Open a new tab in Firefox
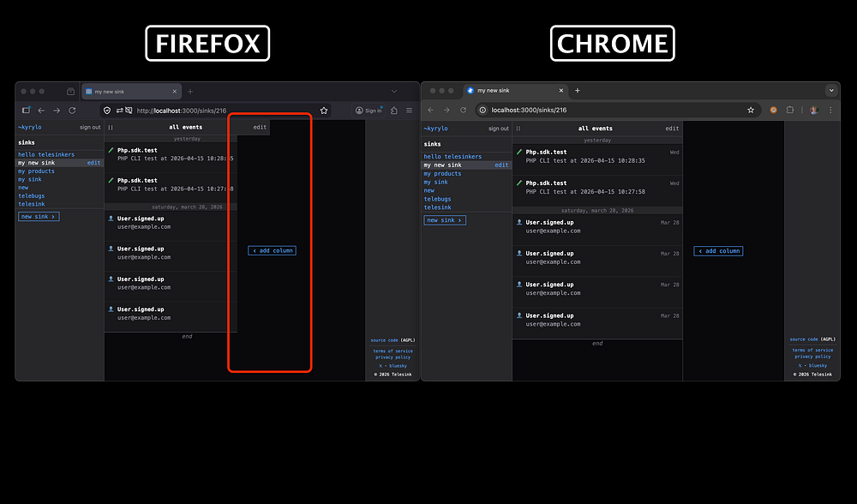Image resolution: width=857 pixels, height=504 pixels. point(190,92)
